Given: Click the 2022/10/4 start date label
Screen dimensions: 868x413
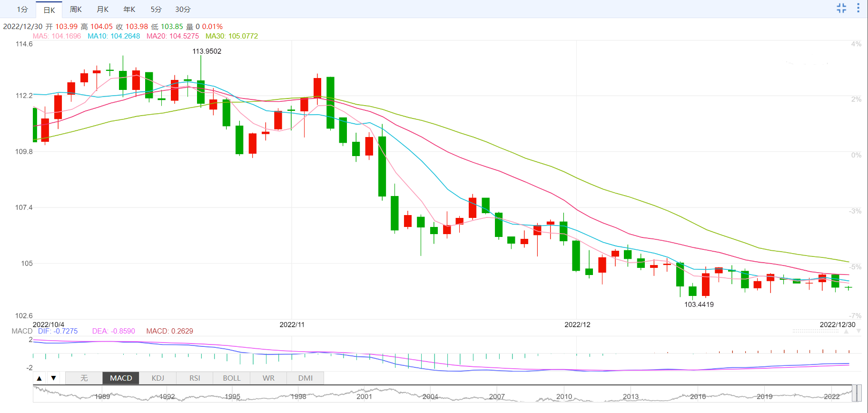Looking at the screenshot, I should pos(48,324).
